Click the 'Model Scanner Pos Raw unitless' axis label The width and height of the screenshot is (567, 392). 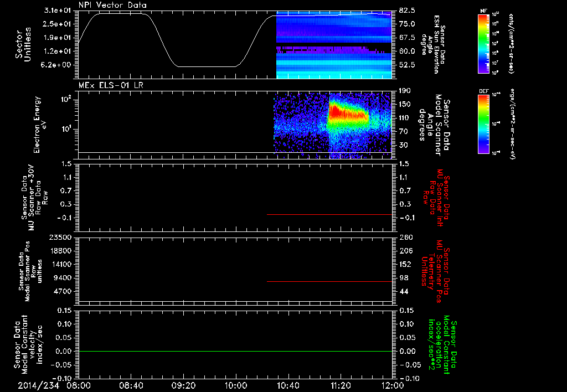(30, 271)
